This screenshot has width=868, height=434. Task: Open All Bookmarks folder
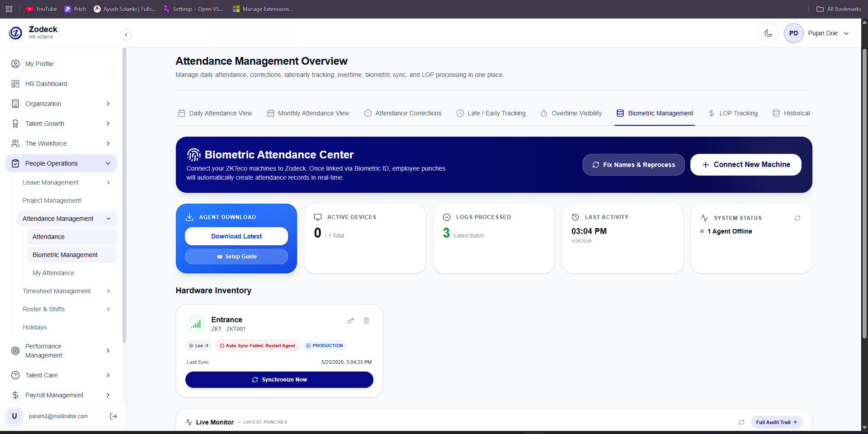(x=839, y=9)
